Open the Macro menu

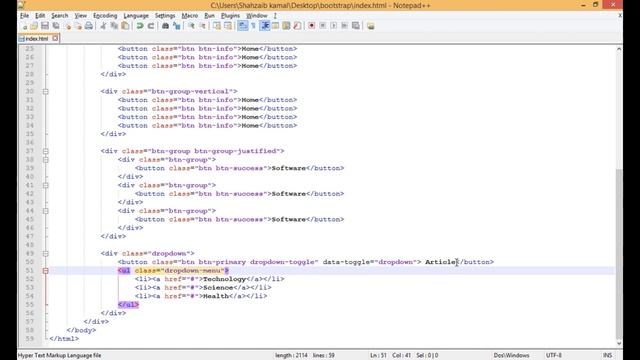click(189, 16)
